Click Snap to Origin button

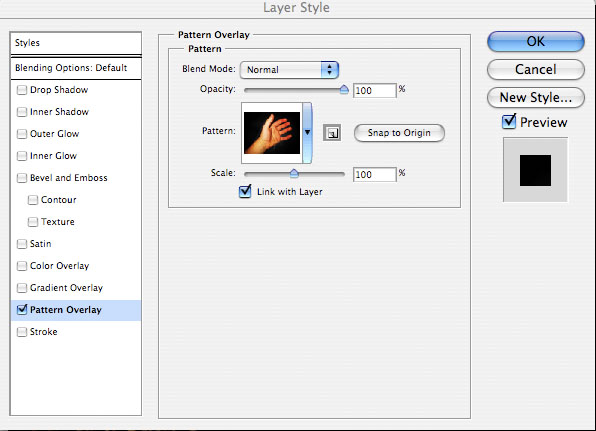(399, 133)
